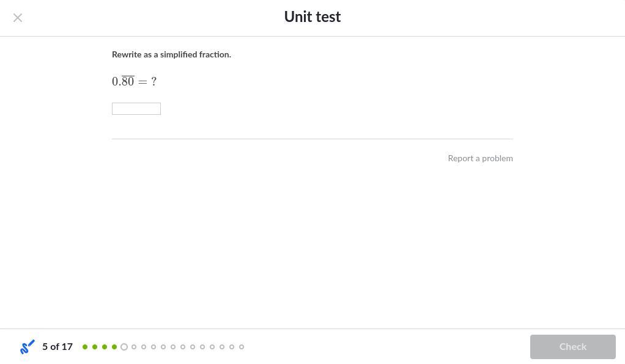
Task: Jump to question ten progress dot
Action: (173, 347)
